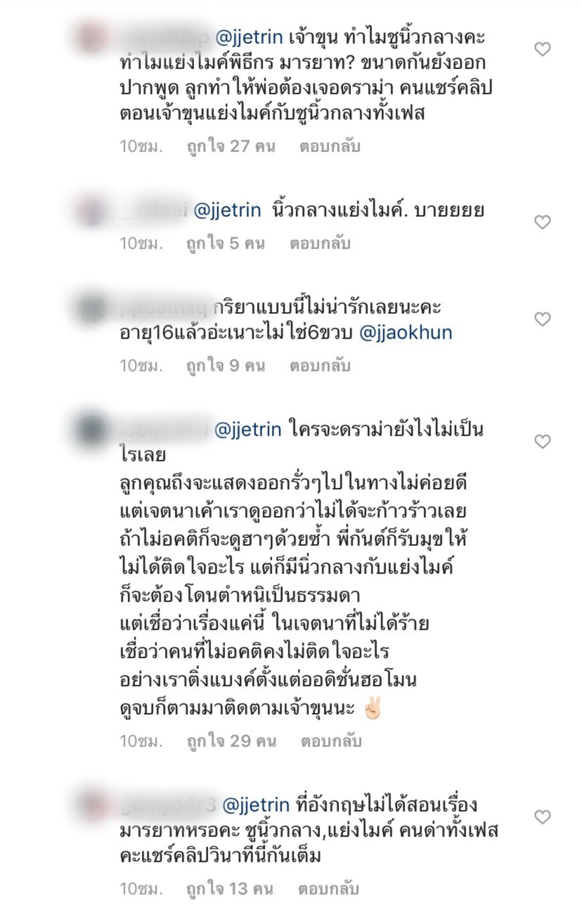Open @jjetrin mention in second comment

pyautogui.click(x=227, y=211)
